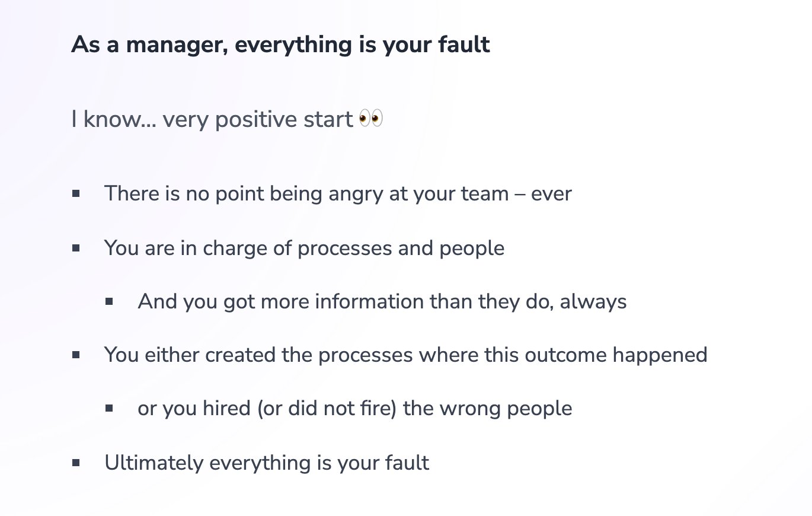Viewport: 812px width, 516px height.
Task: Click 'Ultimately everything is your fault' line
Action: point(267,463)
